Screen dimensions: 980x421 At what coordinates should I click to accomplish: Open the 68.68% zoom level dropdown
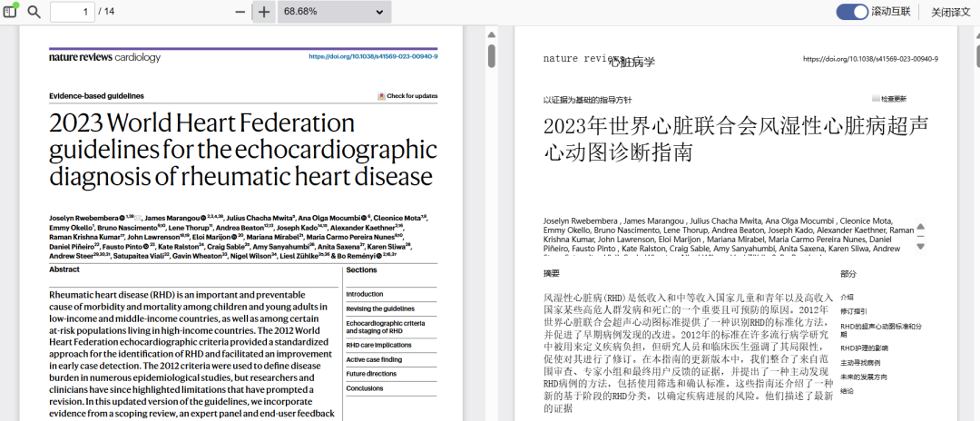[334, 12]
